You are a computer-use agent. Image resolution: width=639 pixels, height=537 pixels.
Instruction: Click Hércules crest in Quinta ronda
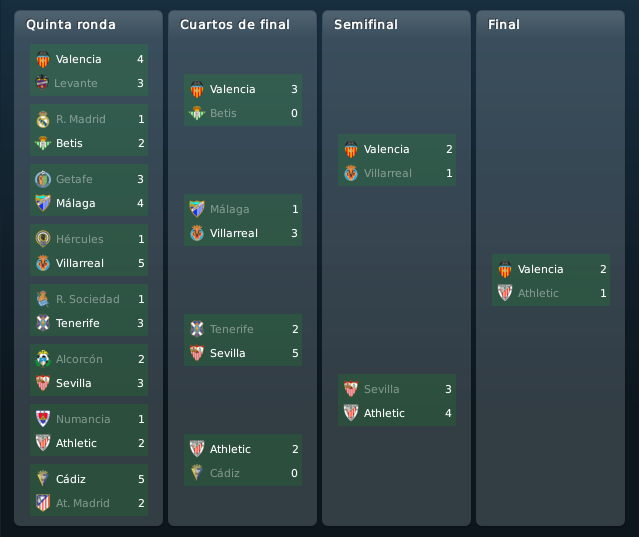[43, 239]
